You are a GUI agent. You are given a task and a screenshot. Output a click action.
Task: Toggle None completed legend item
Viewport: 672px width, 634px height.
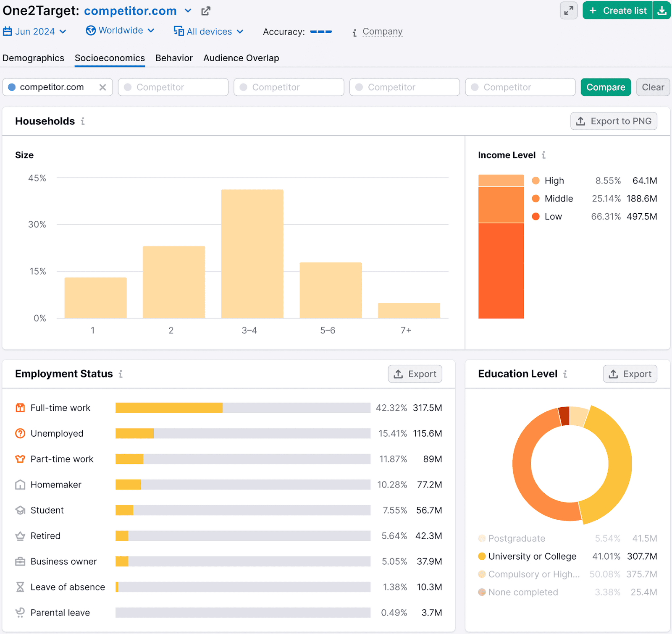coord(523,592)
